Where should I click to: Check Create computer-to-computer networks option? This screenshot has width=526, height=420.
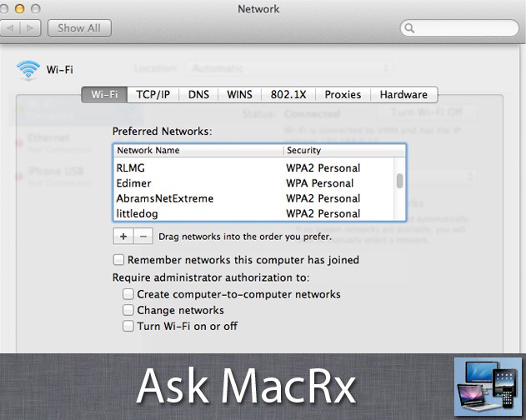(x=128, y=294)
